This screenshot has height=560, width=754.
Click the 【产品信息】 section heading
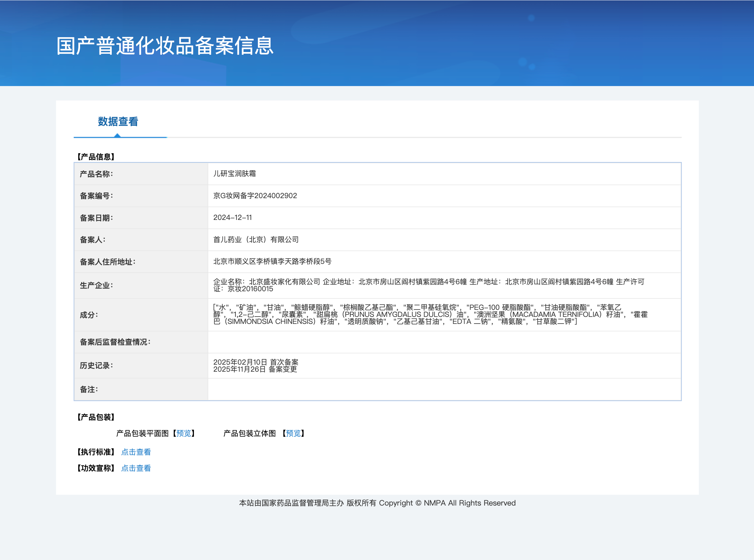96,157
